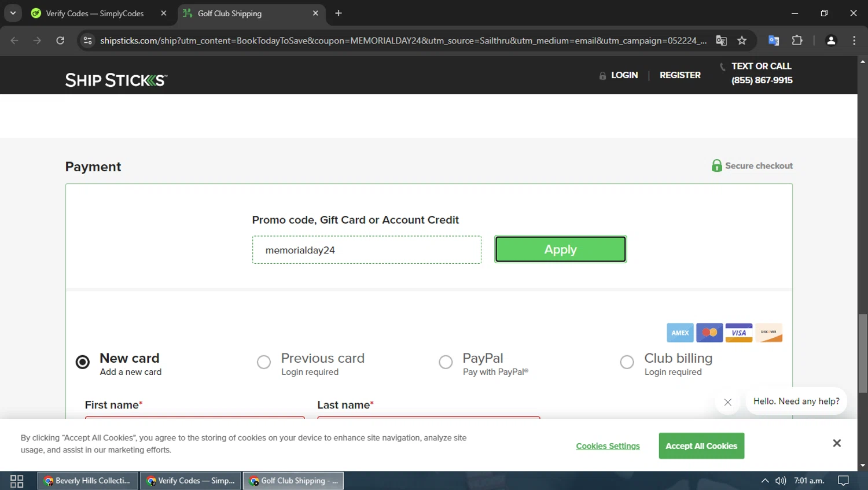
Task: Bookmark this page with the star icon
Action: click(742, 40)
